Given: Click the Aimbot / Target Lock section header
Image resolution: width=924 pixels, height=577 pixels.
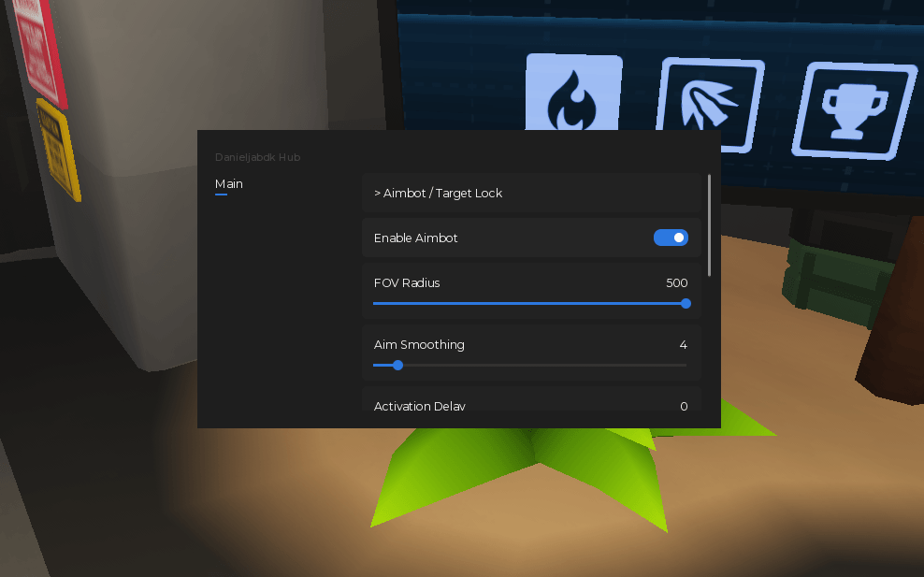Looking at the screenshot, I should (531, 193).
